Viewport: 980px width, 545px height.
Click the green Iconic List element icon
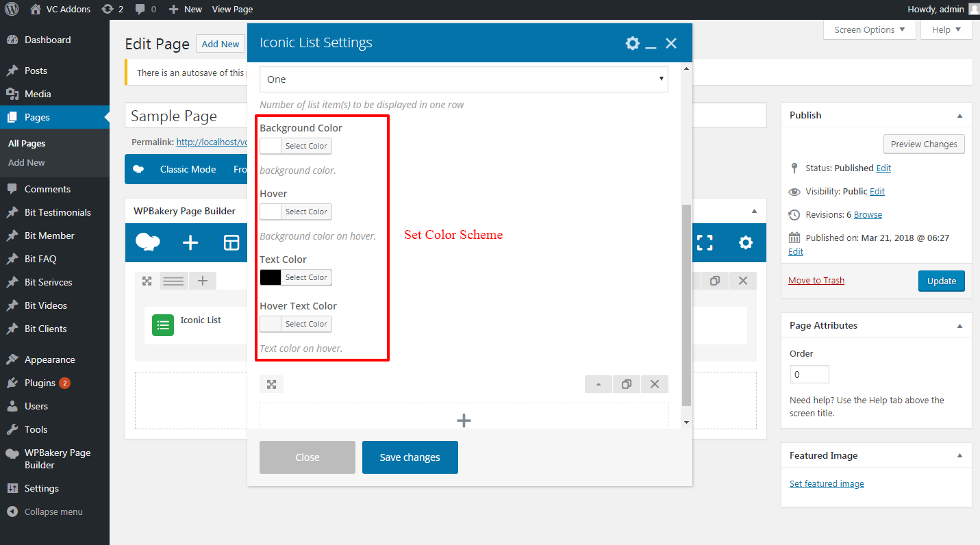[163, 326]
